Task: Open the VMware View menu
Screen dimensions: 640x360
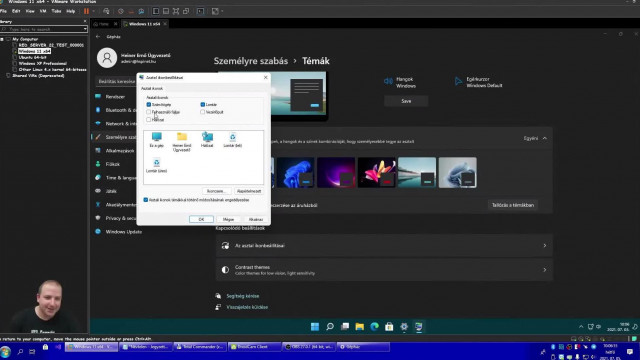Action: coord(30,11)
